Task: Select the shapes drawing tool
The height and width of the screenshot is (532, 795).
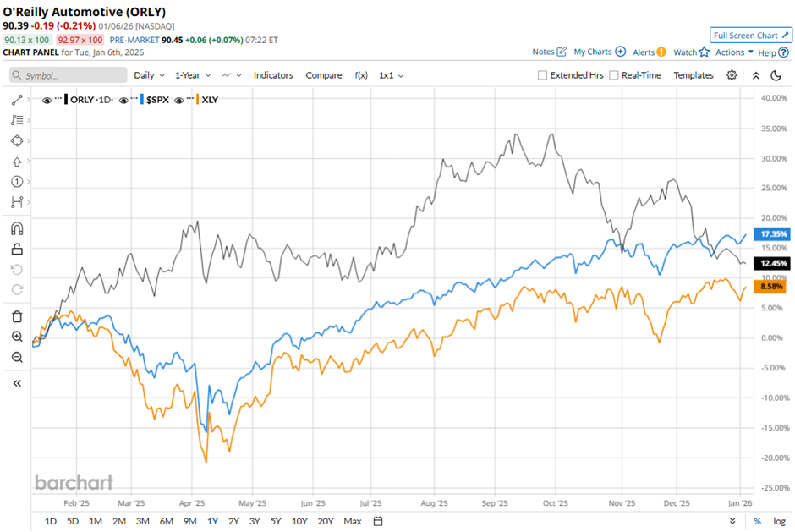Action: [17, 140]
